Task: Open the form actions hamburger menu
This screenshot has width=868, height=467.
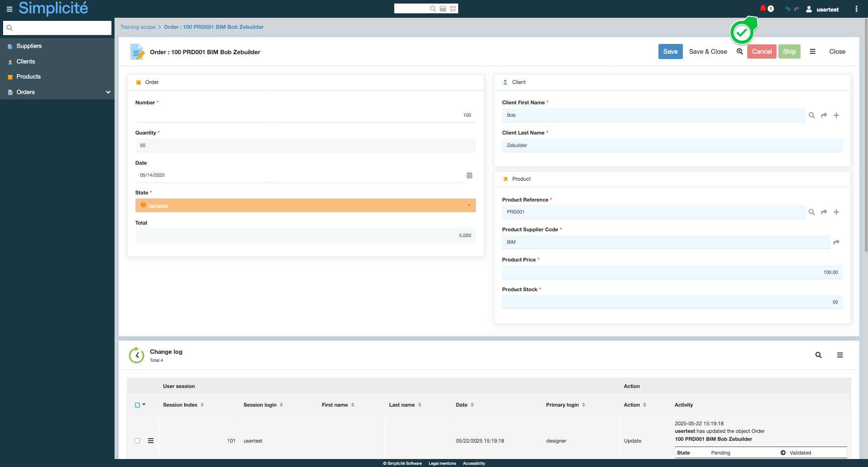Action: (813, 51)
